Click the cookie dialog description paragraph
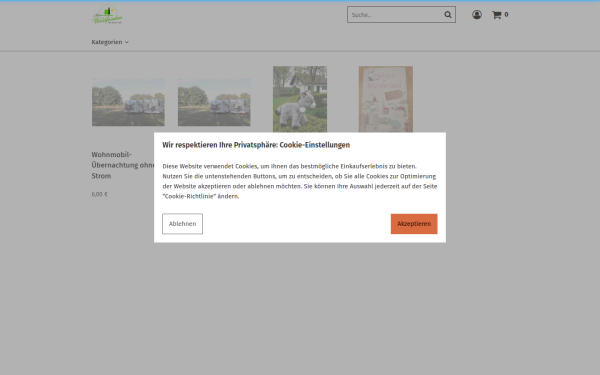Image resolution: width=600 pixels, height=375 pixels. (x=300, y=181)
